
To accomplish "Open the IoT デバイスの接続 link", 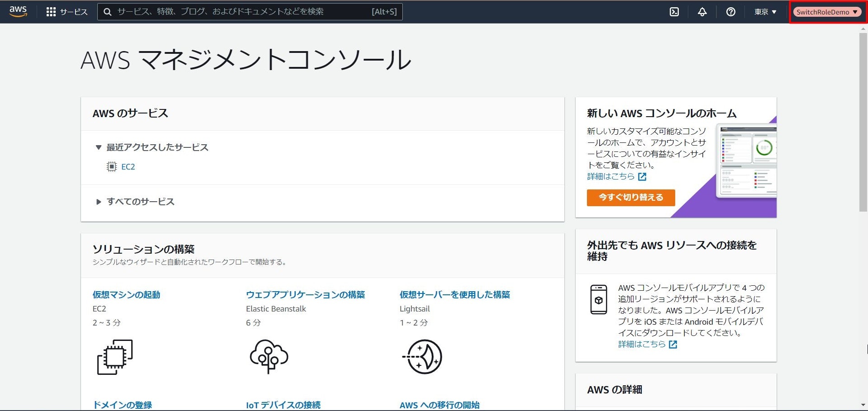I will click(283, 405).
